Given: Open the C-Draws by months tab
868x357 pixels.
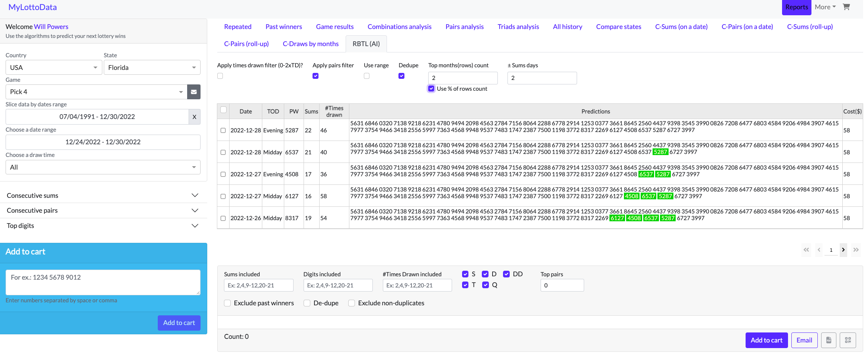Looking at the screenshot, I should click(311, 44).
